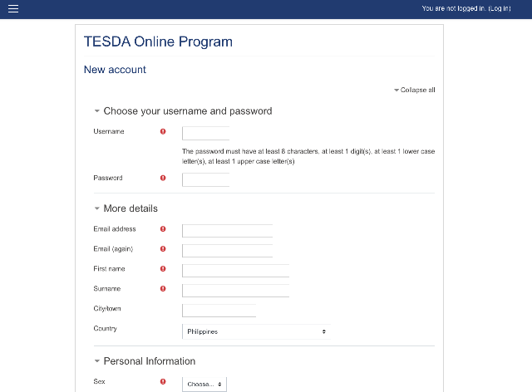Click the Log in link
Image resolution: width=532 pixels, height=392 pixels.
[500, 8]
